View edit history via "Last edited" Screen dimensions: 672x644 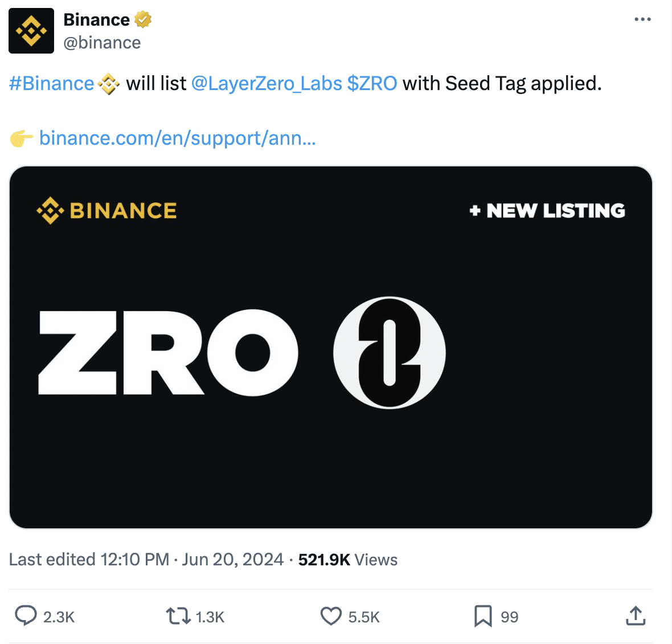[x=52, y=560]
